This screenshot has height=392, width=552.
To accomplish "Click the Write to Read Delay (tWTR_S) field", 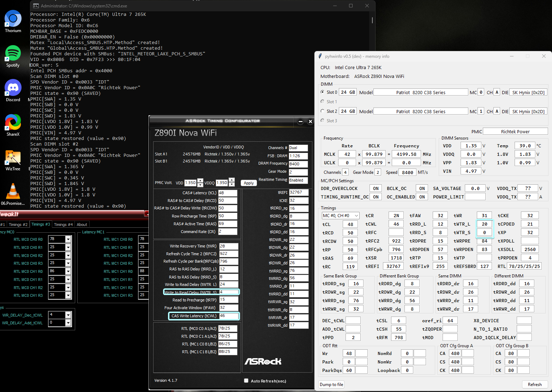I will tap(229, 292).
